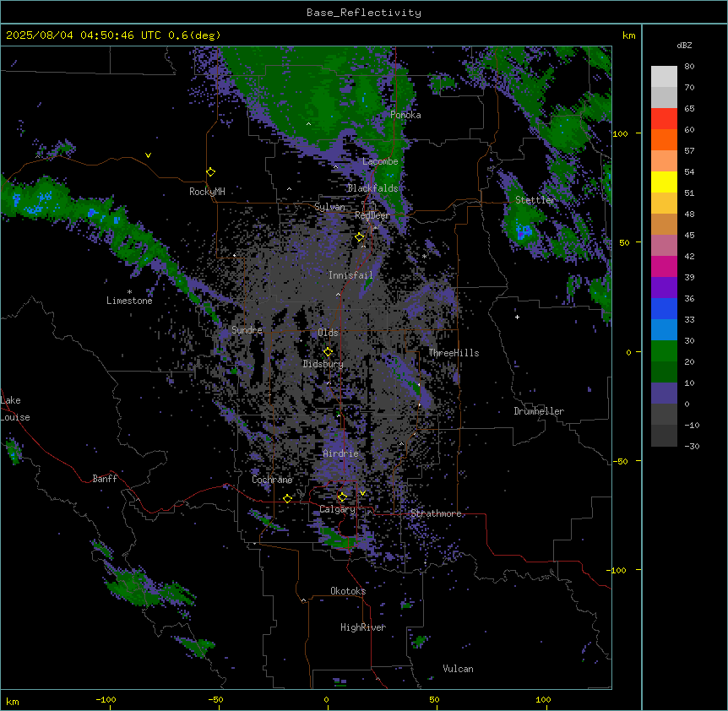This screenshot has width=728, height=711.
Task: Click the km unit label at bottom left
Action: coord(13,701)
